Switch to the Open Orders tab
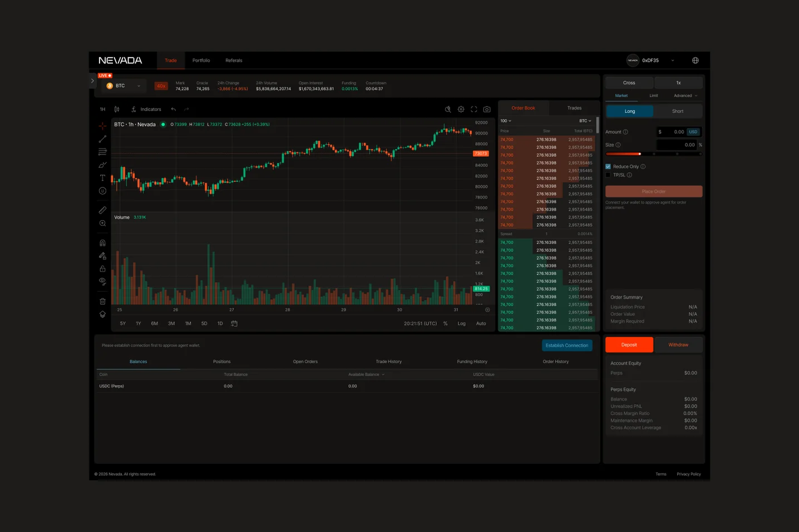Screen dimensions: 799x532 coord(305,362)
